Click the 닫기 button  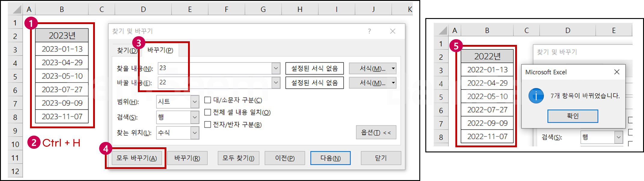click(381, 158)
